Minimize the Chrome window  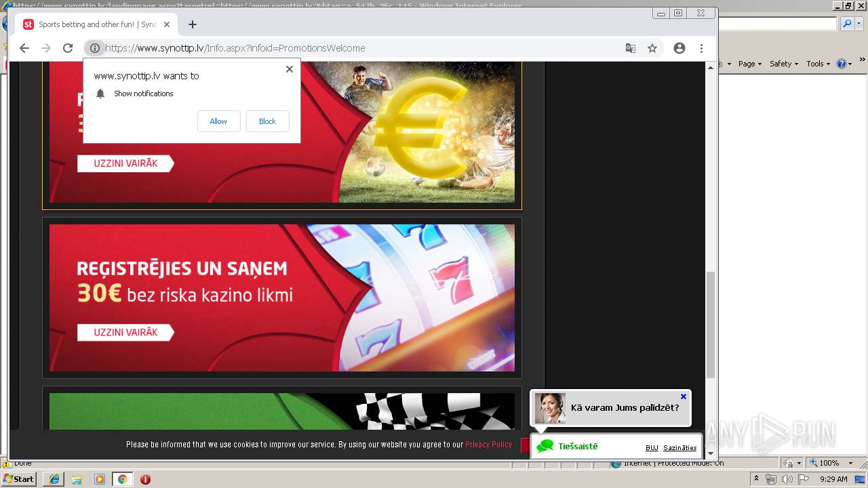(661, 13)
